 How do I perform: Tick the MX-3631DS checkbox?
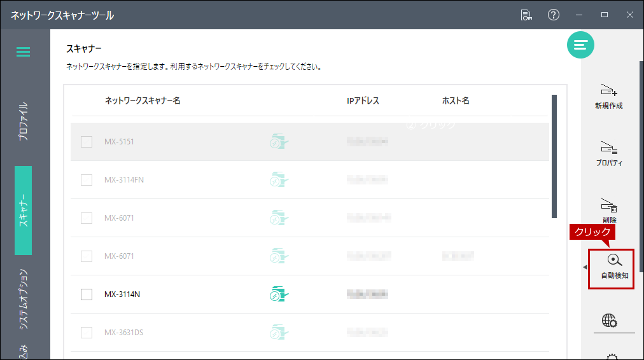point(87,333)
